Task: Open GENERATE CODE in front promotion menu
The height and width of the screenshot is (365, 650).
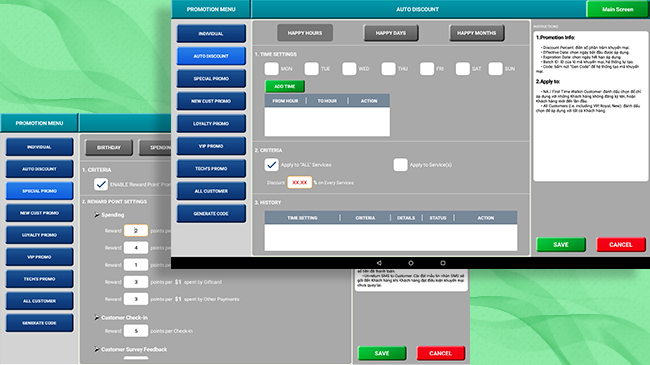Action: [211, 214]
